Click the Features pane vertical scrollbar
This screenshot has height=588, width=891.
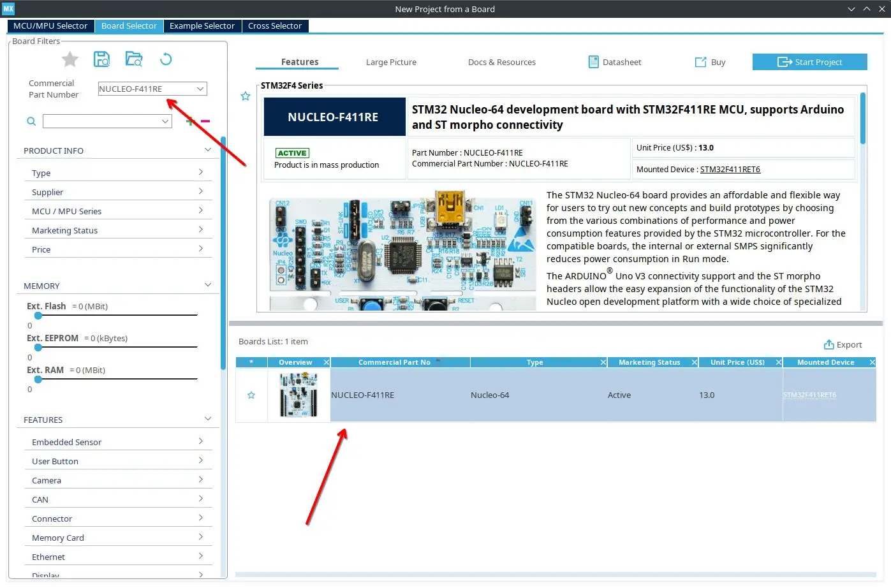coord(863,119)
